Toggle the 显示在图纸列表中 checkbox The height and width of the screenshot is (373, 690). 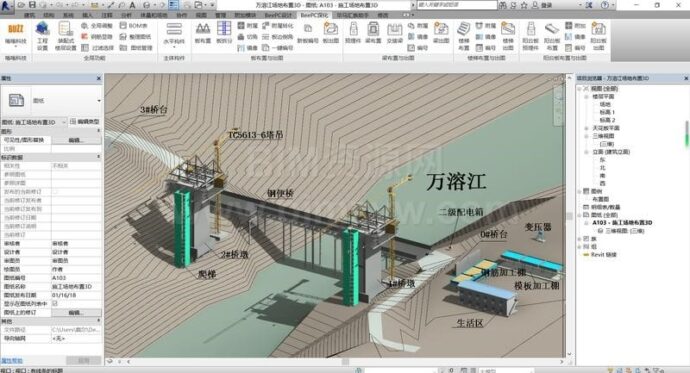[55, 304]
